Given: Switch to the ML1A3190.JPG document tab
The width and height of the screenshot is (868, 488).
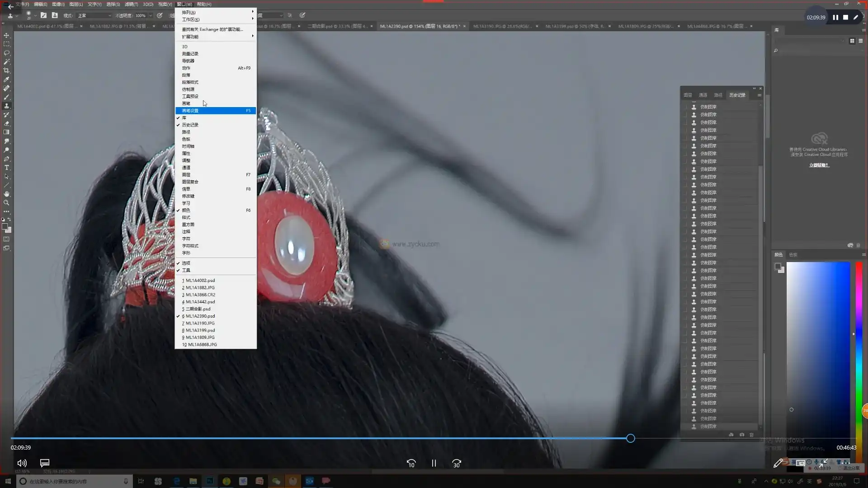Looking at the screenshot, I should coord(502,26).
